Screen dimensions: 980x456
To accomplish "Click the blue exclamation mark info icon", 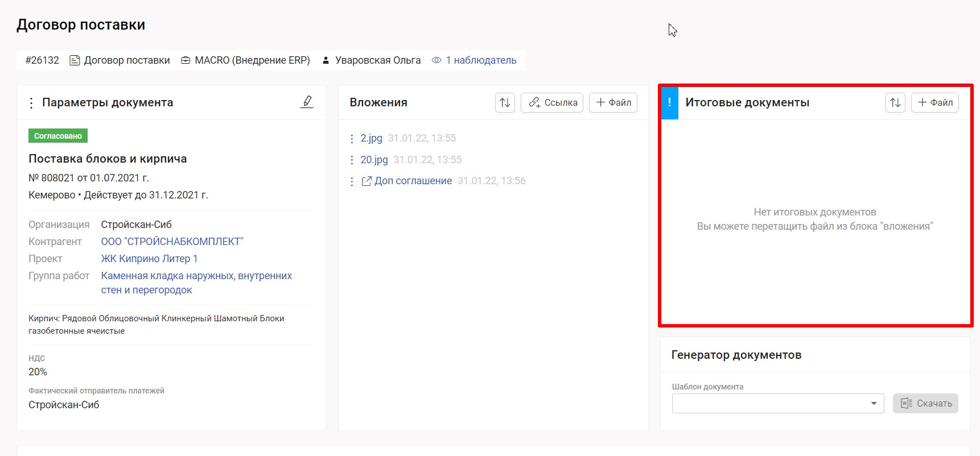I will tap(669, 103).
